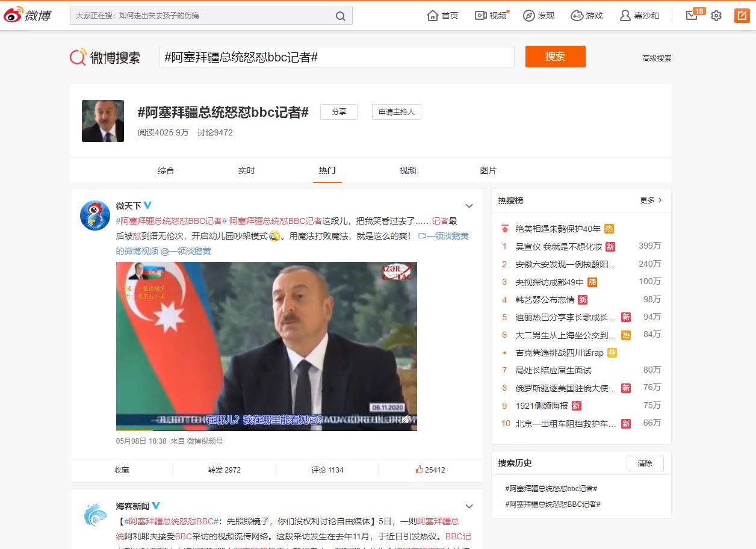The image size is (756, 549).
Task: Expand the 海客新闻 post options chevron
Action: [x=469, y=506]
